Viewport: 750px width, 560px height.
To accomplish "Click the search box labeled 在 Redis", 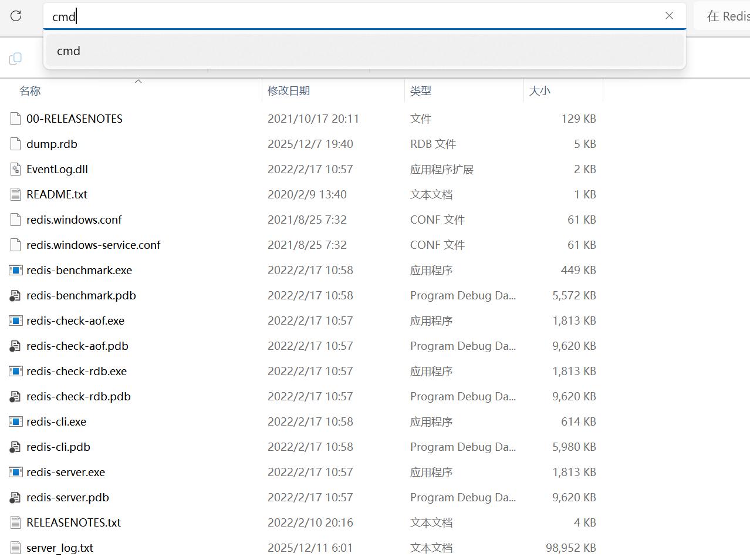I will pos(722,16).
